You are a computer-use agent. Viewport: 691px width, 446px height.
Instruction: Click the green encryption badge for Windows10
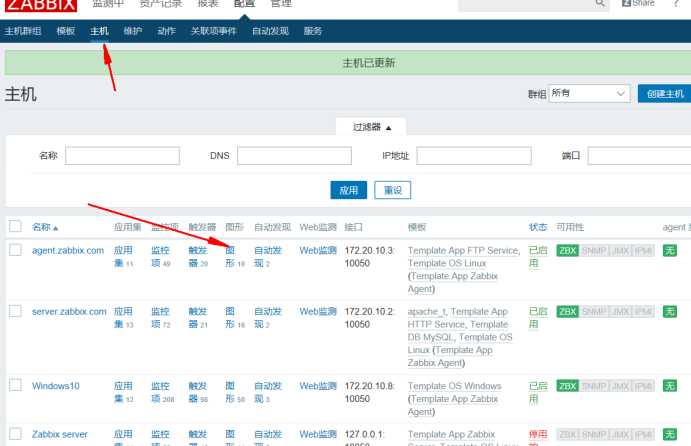[669, 386]
